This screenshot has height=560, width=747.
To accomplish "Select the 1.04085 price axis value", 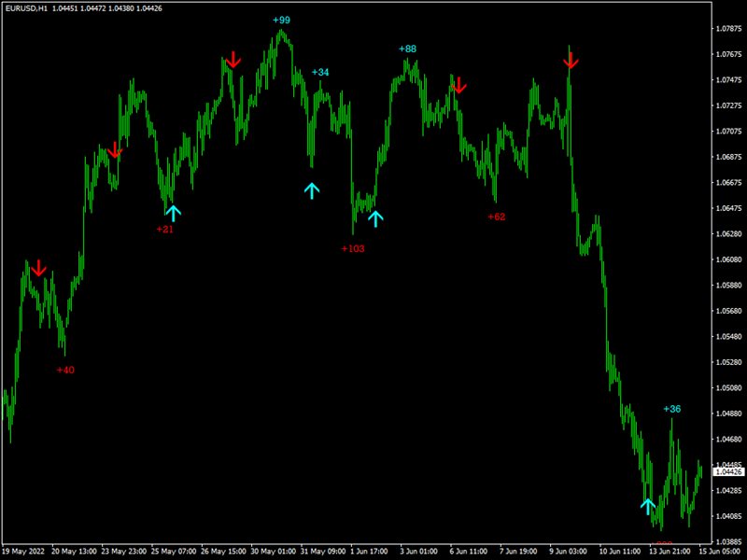I will click(729, 516).
